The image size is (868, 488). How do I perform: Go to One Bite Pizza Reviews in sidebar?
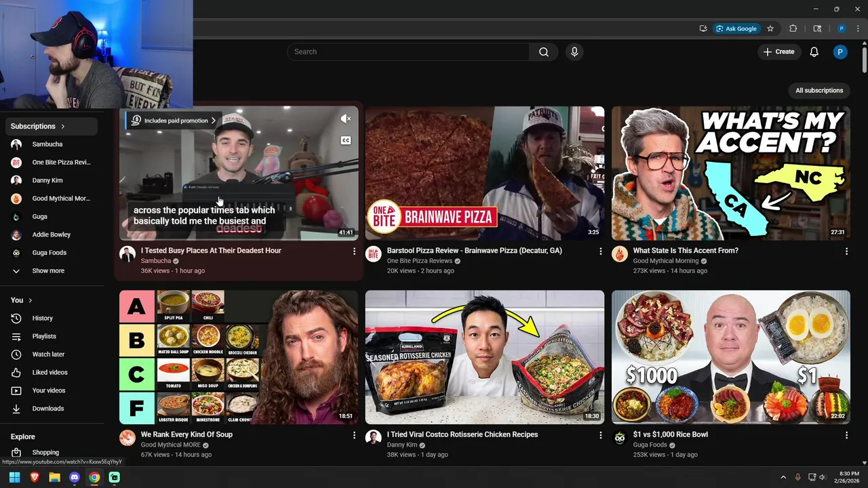click(x=52, y=163)
